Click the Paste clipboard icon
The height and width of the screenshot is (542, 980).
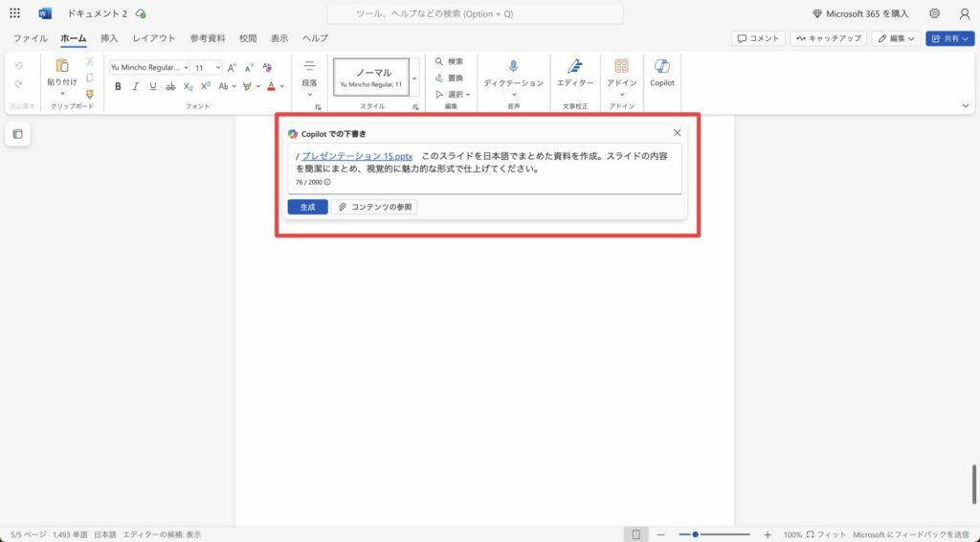[62, 66]
